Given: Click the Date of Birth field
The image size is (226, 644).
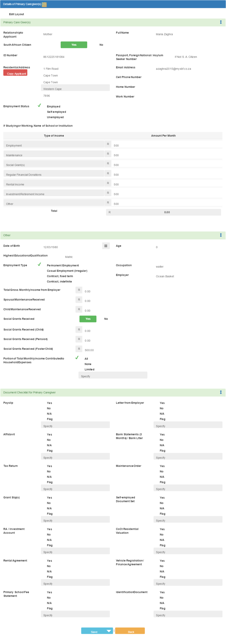Looking at the screenshot, I should coord(71,246).
